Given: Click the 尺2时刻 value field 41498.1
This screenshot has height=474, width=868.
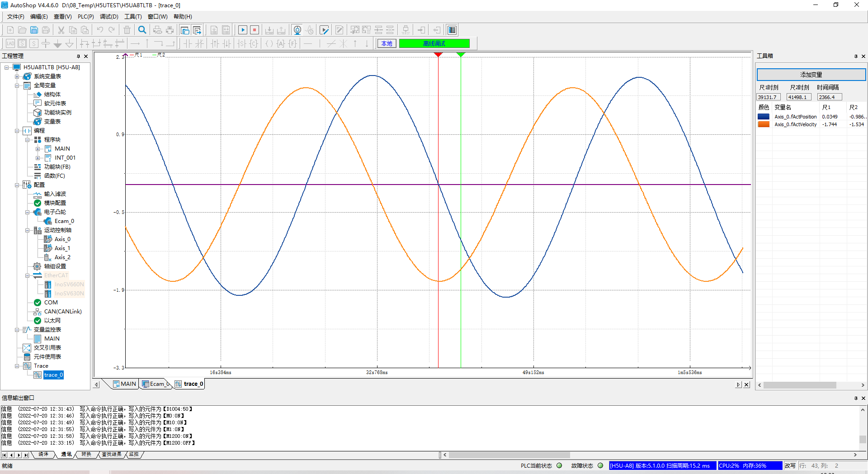Looking at the screenshot, I should click(799, 97).
